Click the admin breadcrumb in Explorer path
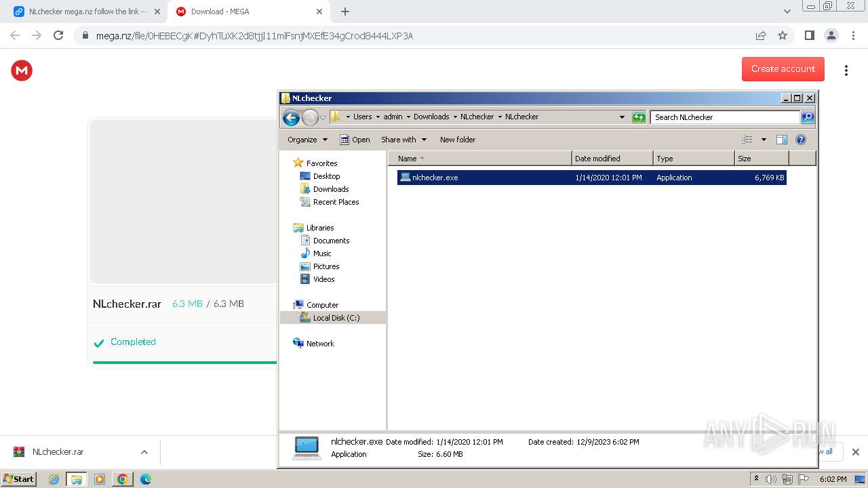 click(393, 117)
